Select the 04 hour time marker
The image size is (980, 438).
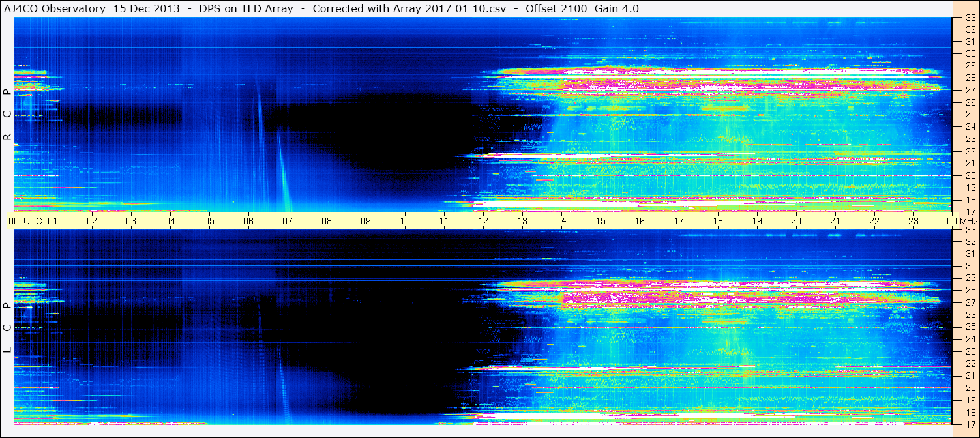tap(170, 221)
